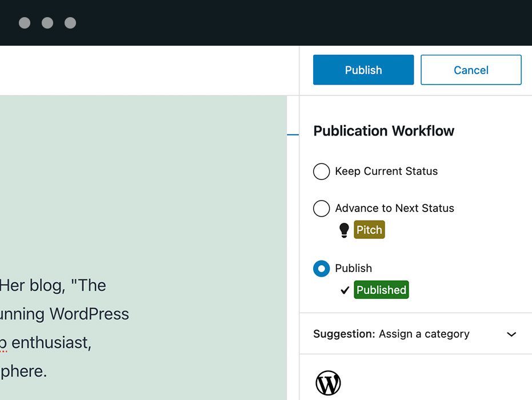Click the Publication Workflow heading
This screenshot has width=532, height=400.
383,131
